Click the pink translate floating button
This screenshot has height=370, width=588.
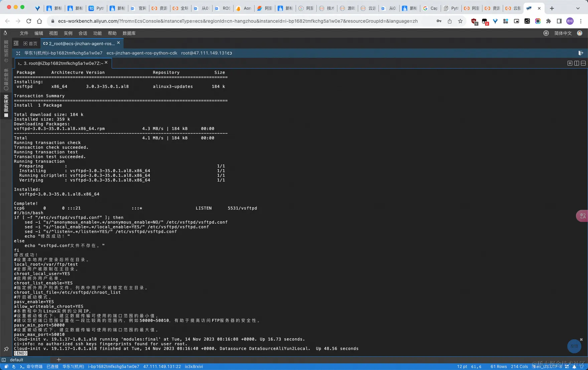[x=582, y=216]
